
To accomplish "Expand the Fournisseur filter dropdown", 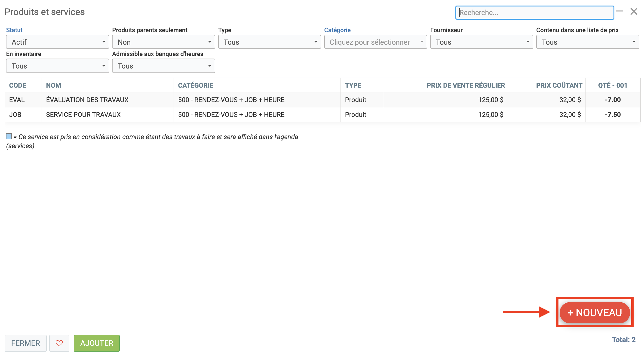I will (x=481, y=42).
